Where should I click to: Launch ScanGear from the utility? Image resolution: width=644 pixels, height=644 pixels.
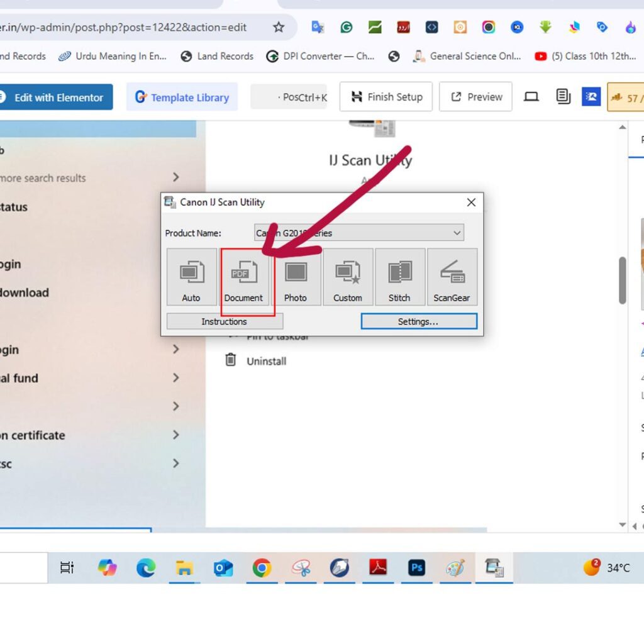click(x=452, y=277)
